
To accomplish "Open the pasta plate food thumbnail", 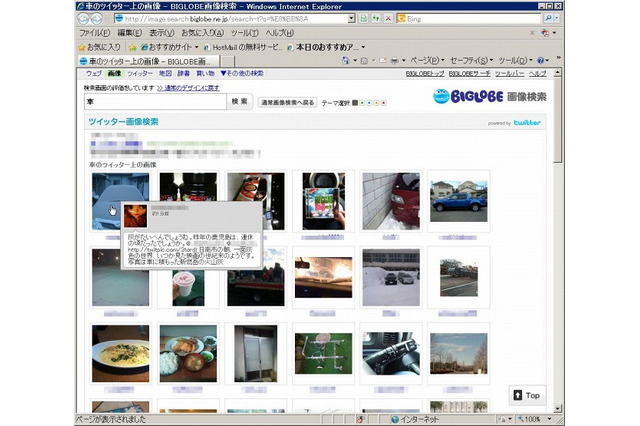I will (x=120, y=353).
